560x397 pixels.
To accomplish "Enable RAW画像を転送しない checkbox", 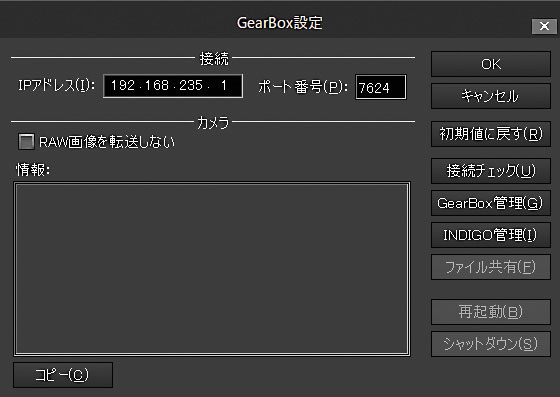I will click(x=26, y=142).
